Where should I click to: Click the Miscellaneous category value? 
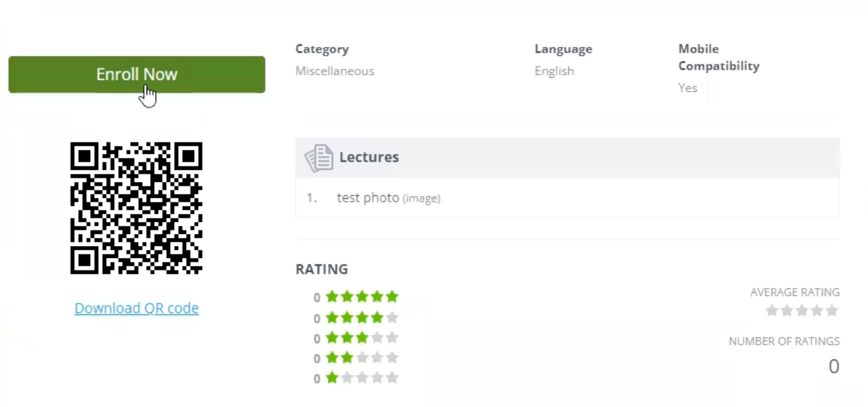click(x=334, y=71)
